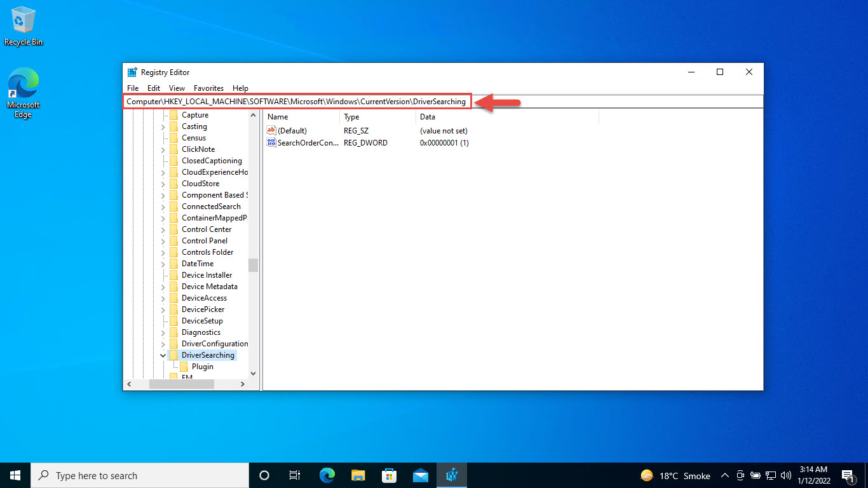The image size is (868, 488).
Task: Select the ClickNote key folder icon
Action: pos(173,149)
